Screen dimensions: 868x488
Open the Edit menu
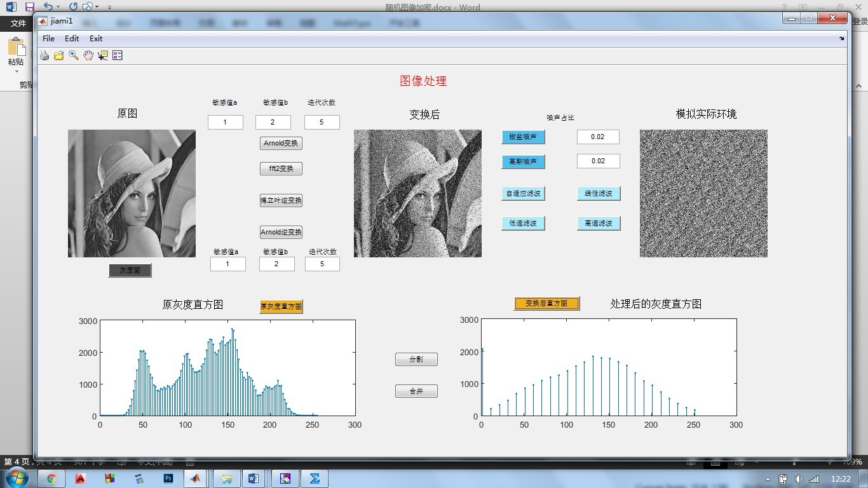tap(72, 39)
